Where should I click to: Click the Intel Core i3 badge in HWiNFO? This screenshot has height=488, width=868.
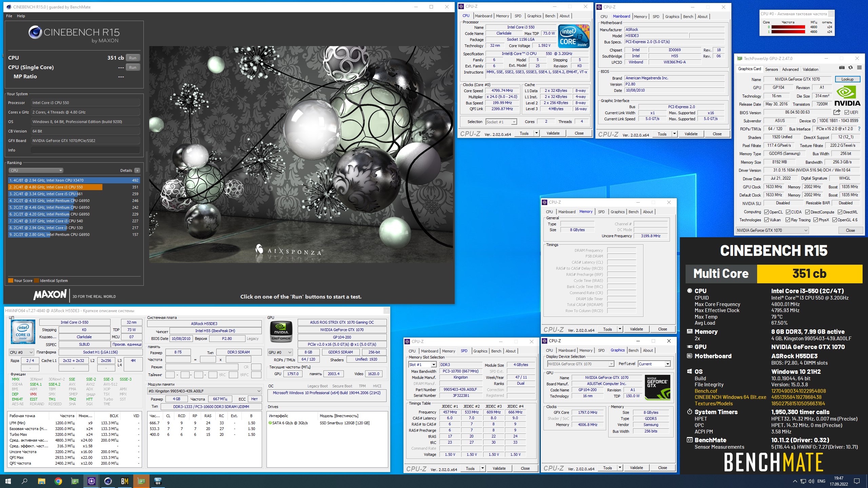point(23,332)
